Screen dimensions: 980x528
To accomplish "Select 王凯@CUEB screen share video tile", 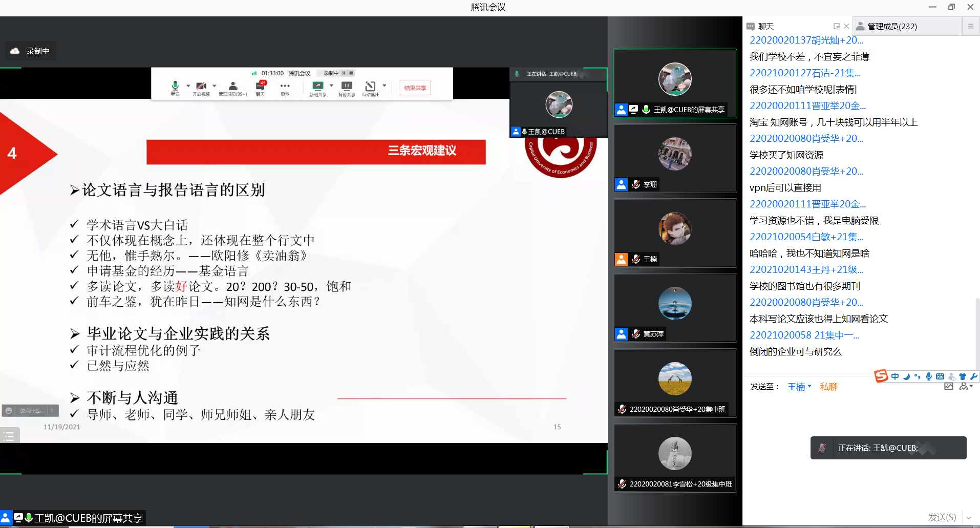I will [675, 83].
